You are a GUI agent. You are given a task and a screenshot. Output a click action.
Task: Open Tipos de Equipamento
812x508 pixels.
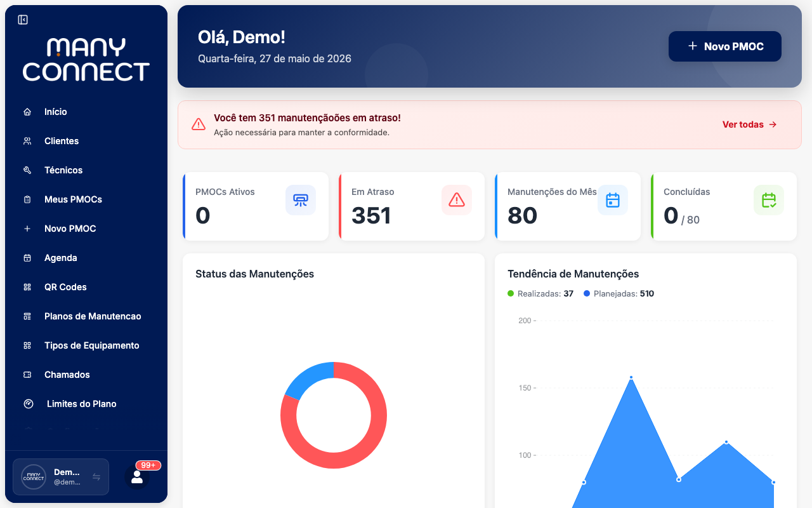coord(86,345)
